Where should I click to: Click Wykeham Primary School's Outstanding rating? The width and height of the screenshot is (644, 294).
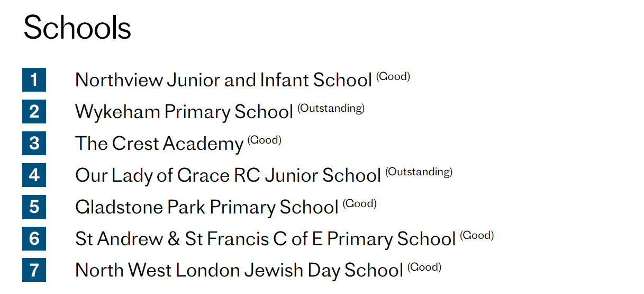331,109
